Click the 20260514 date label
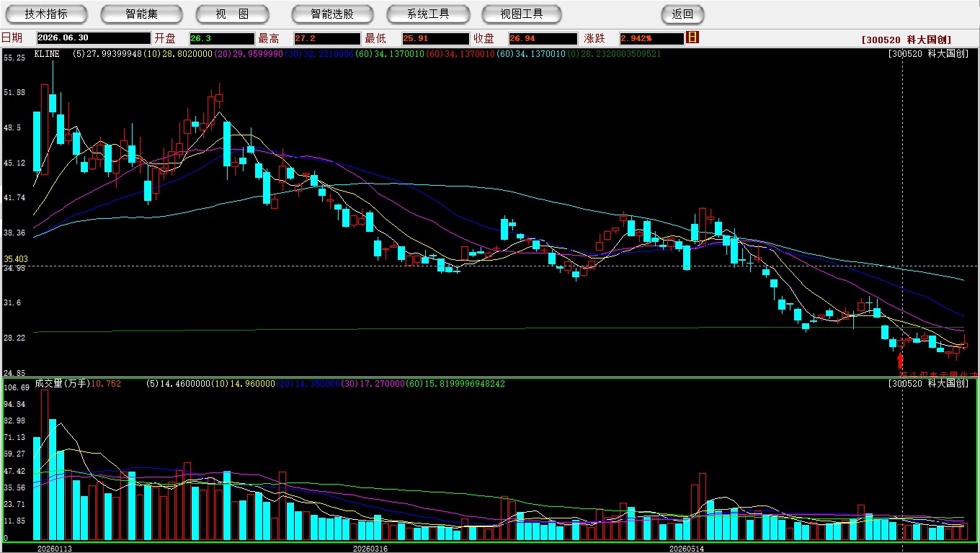The height and width of the screenshot is (553, 980). (x=687, y=549)
